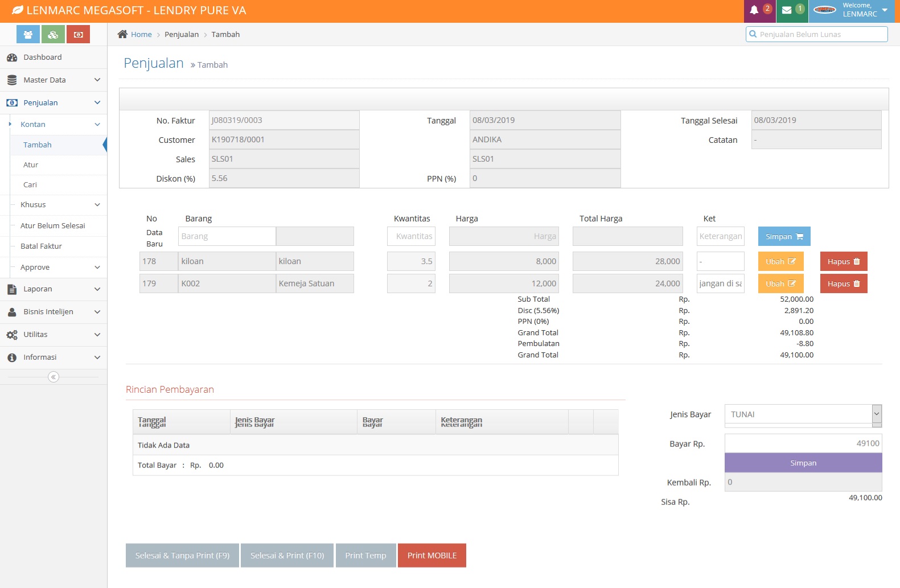Screen dimensions: 900x588
Task: Click the red money shortcut icon
Action: [78, 35]
